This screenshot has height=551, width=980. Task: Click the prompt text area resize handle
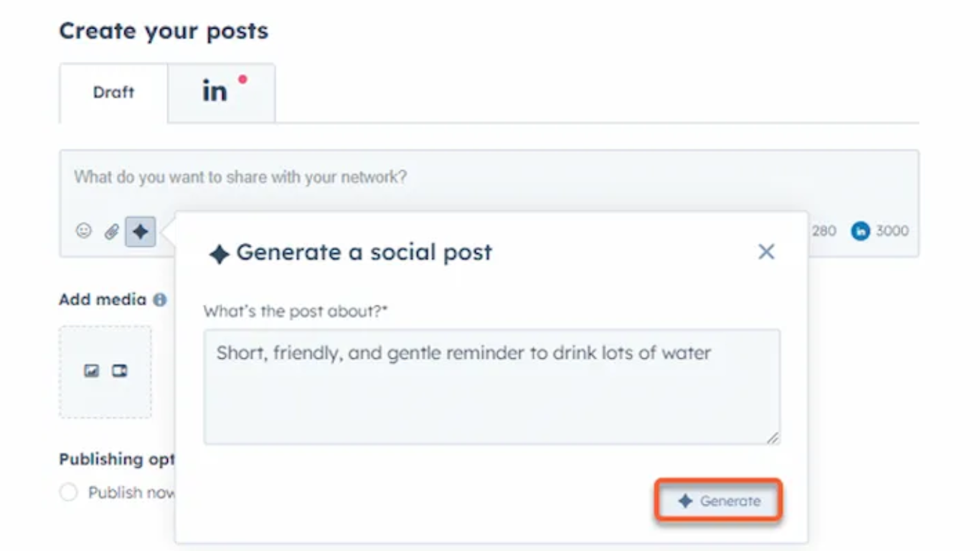pos(772,437)
